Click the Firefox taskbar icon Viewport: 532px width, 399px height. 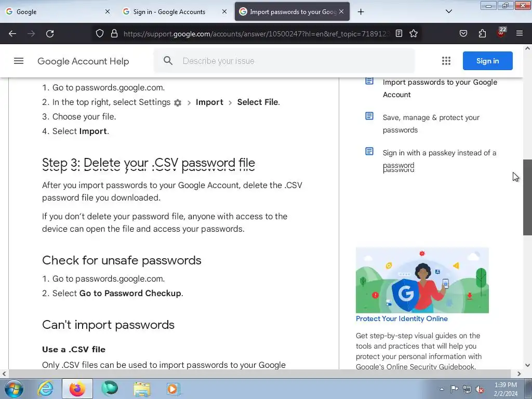click(77, 389)
